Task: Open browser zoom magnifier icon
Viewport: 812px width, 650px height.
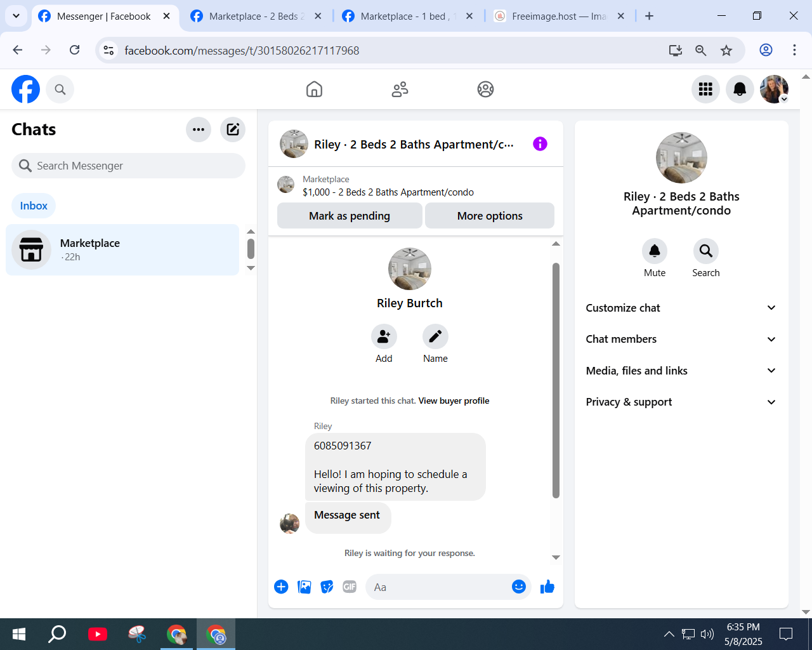Action: click(x=701, y=50)
